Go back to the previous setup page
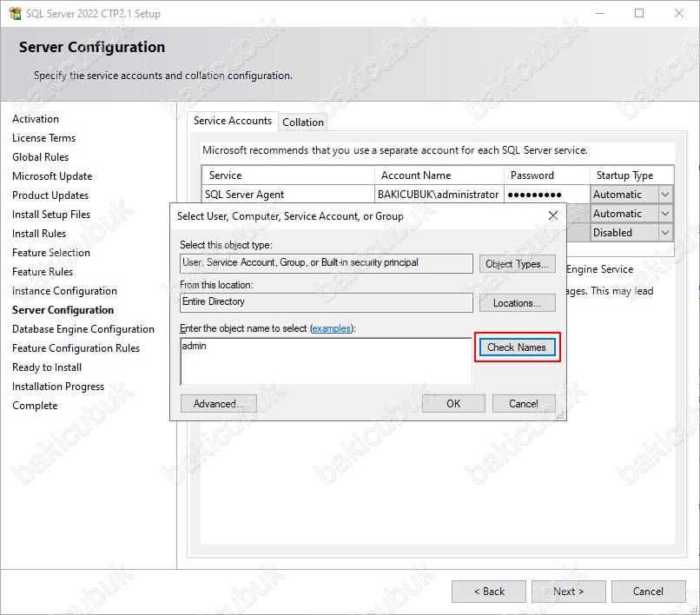 [489, 592]
